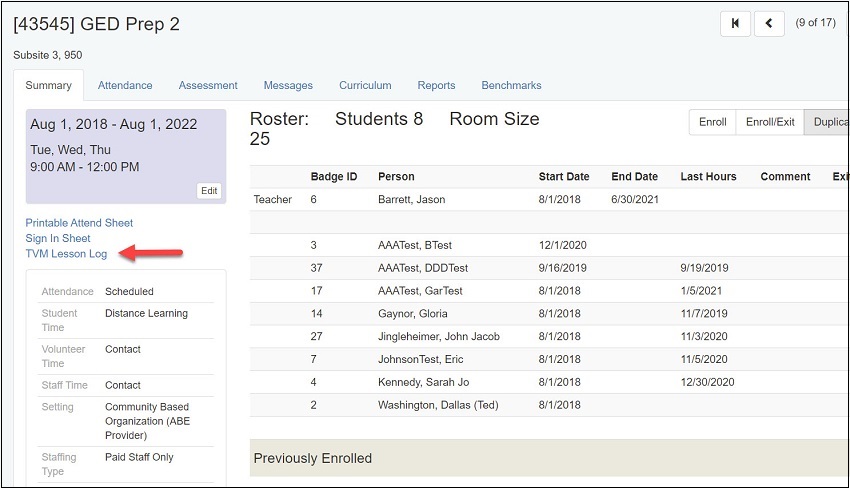
Task: Switch to the Assessment tab
Action: point(208,85)
